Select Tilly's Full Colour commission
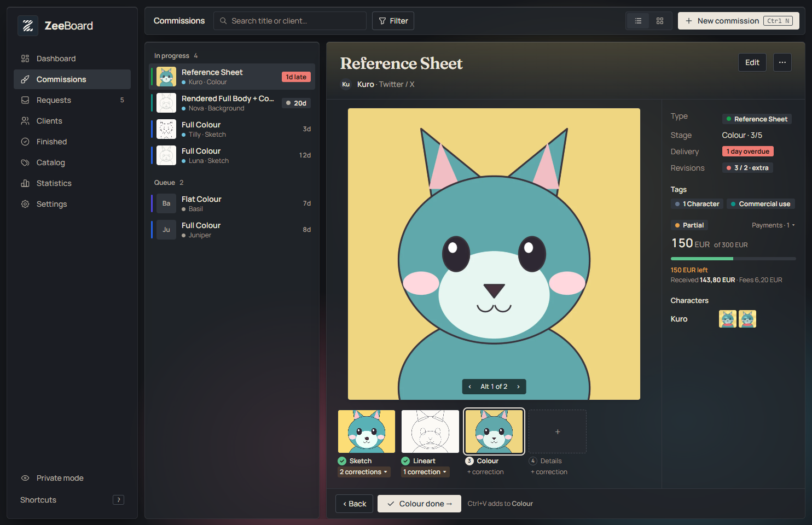Viewport: 812px width, 525px height. [x=232, y=129]
